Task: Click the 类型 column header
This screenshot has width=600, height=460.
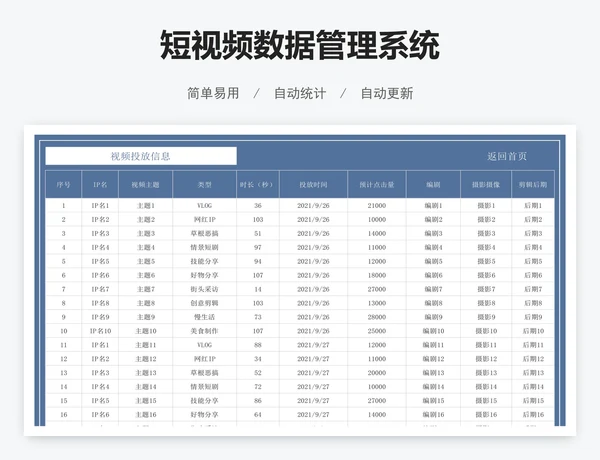Action: click(x=204, y=184)
